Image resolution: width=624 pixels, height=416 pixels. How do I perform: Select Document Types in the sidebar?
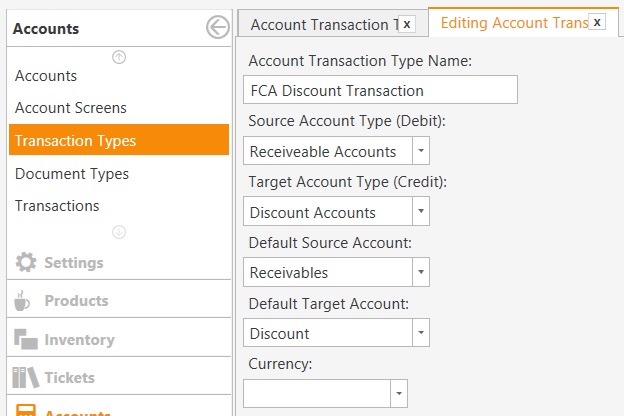[x=72, y=174]
